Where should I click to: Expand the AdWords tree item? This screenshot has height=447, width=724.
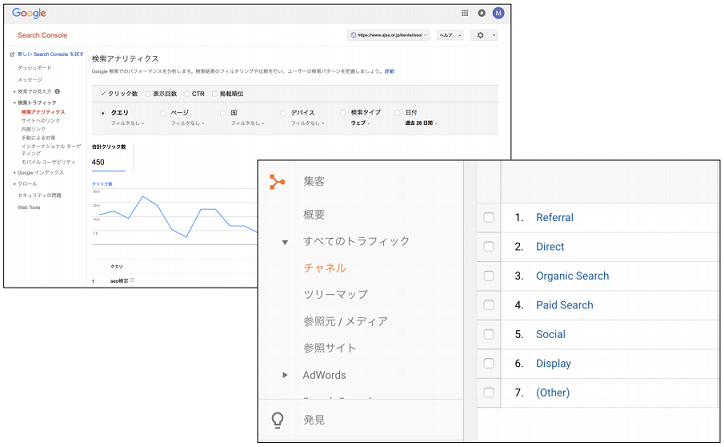(x=285, y=375)
